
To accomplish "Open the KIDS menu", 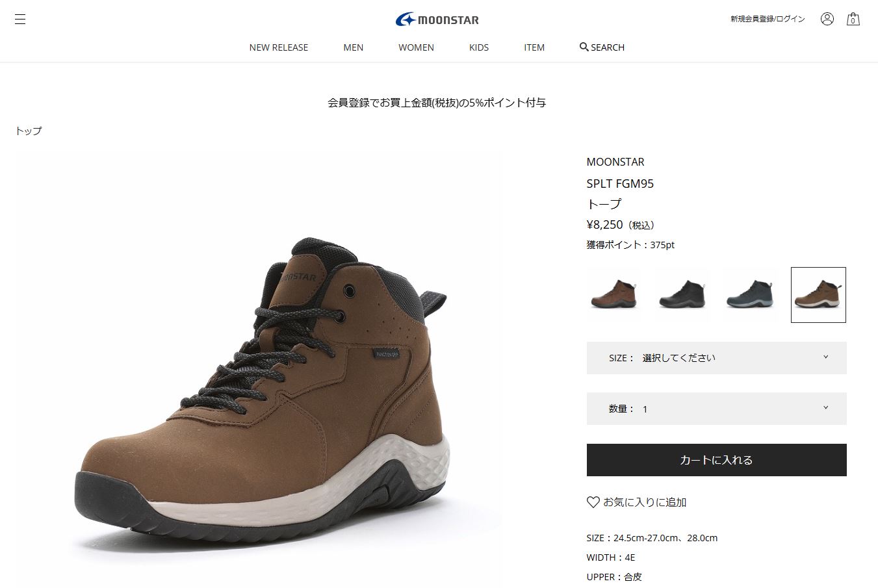I will (x=479, y=47).
